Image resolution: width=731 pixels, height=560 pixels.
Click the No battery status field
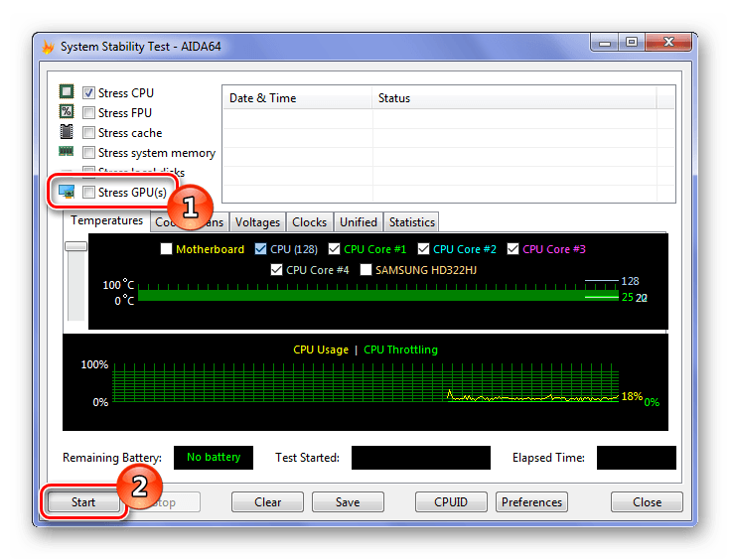214,457
